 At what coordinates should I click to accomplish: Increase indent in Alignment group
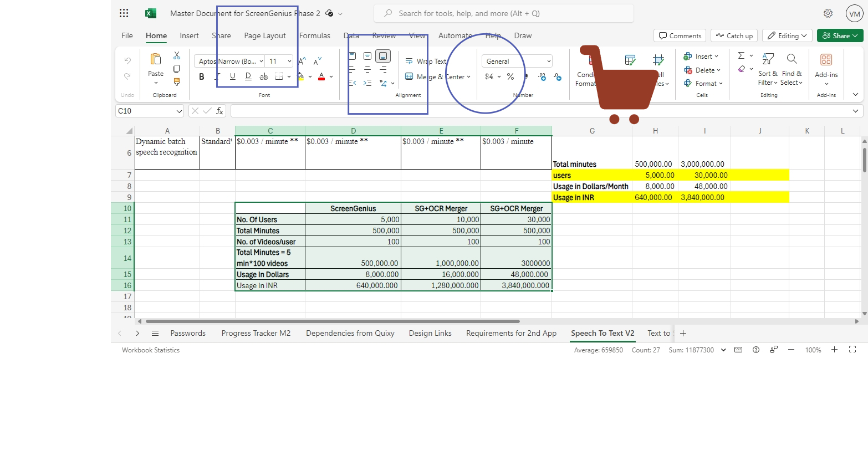point(367,83)
